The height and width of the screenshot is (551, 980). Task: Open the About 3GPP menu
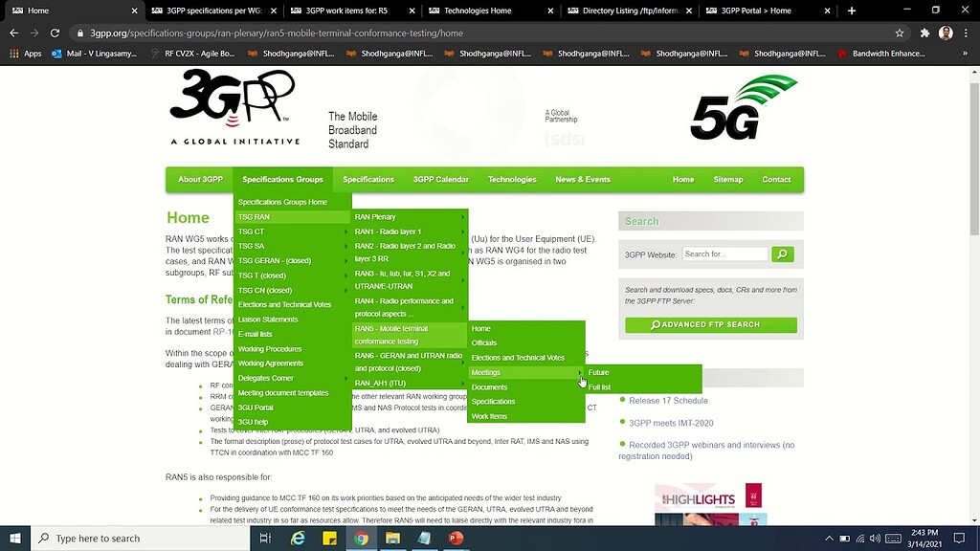200,179
